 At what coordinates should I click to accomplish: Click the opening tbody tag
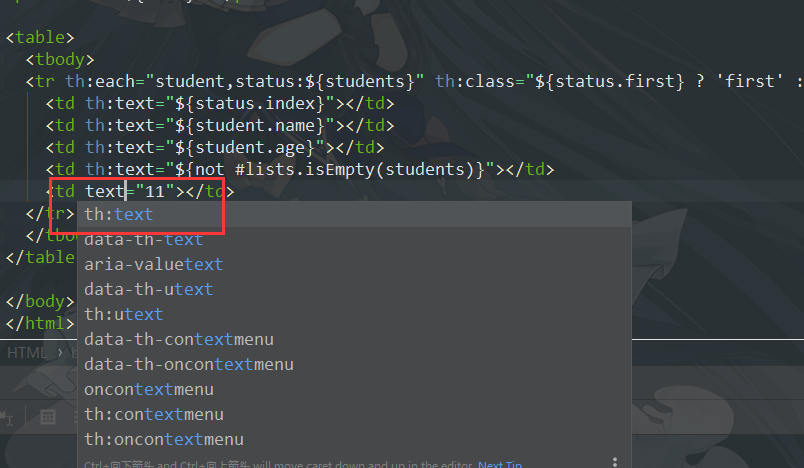[x=60, y=59]
